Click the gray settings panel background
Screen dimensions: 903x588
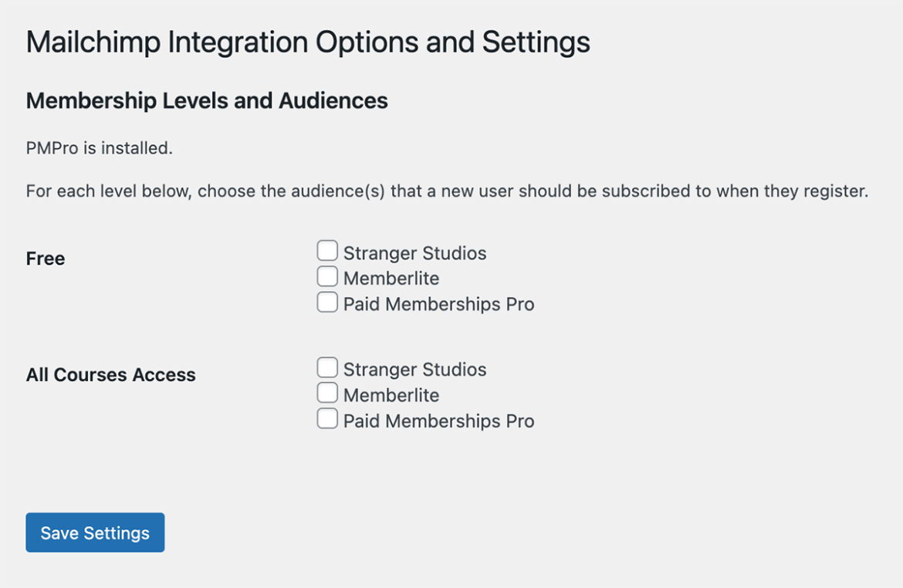(695, 494)
